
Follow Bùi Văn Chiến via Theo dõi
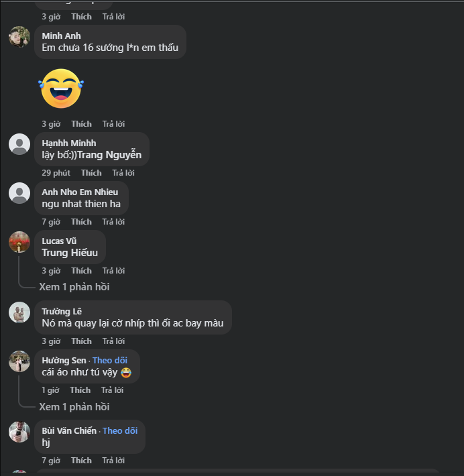[120, 431]
